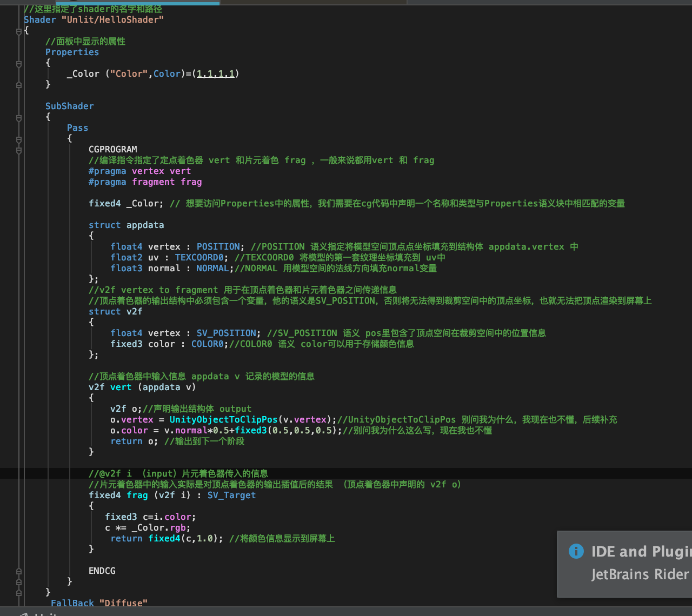
Task: Click the COLOR0 semantic
Action: click(207, 344)
